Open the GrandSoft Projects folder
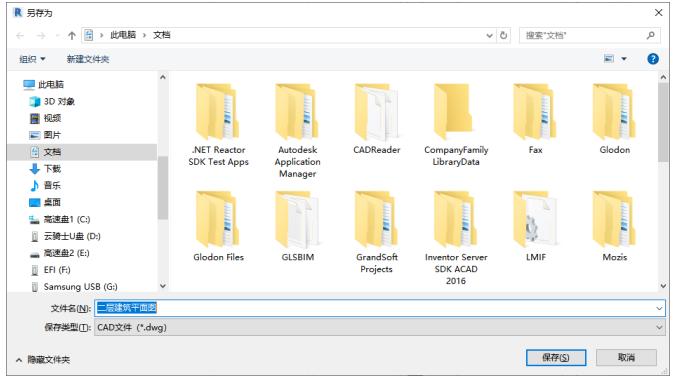Screen dimensions: 676x381 376,232
